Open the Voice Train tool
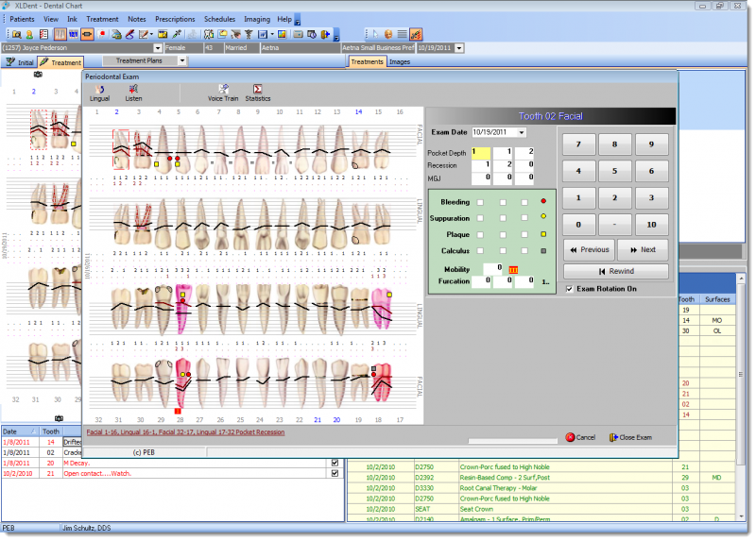Viewport: 756px width, 541px height. point(223,89)
